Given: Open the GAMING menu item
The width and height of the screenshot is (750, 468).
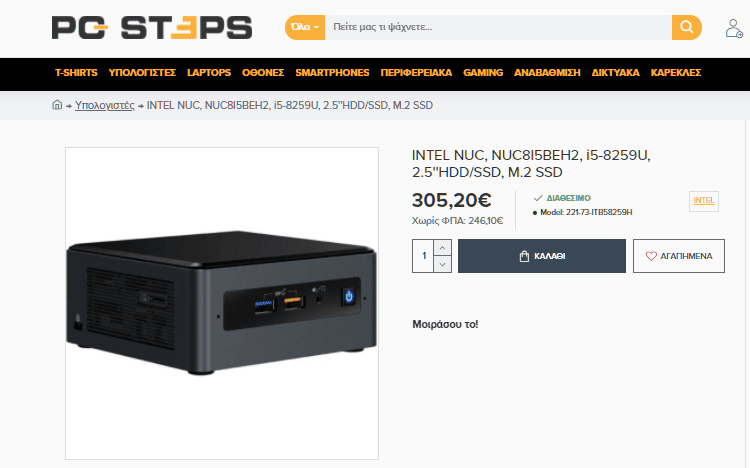Looking at the screenshot, I should click(483, 73).
